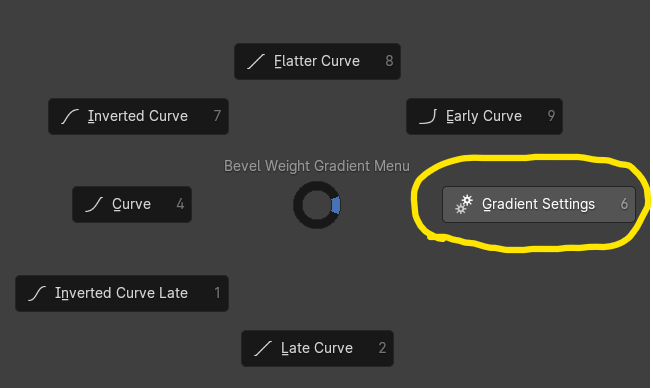653x388 pixels.
Task: Click shortcut number 8 beside Flatter Curve
Action: 389,61
